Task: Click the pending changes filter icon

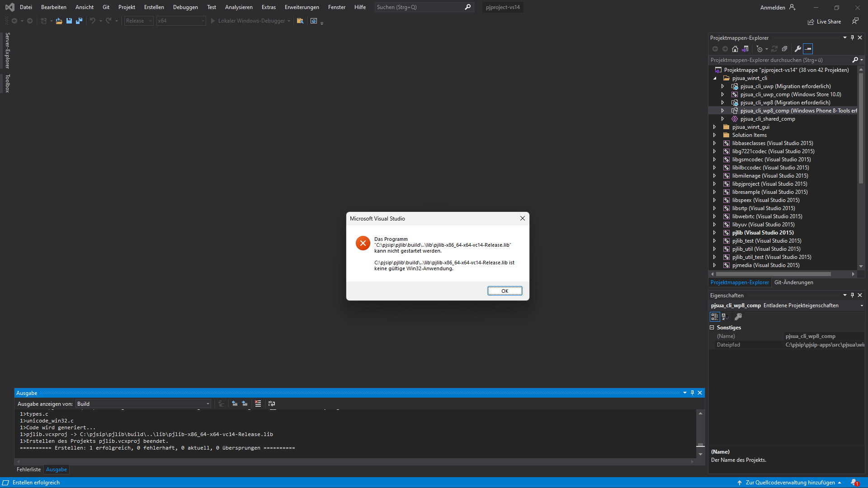Action: [759, 49]
